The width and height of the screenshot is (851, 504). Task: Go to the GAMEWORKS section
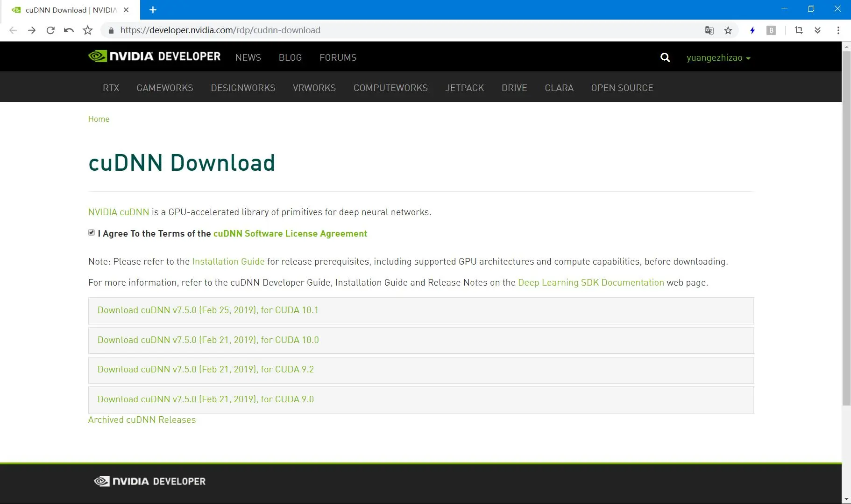coord(165,88)
